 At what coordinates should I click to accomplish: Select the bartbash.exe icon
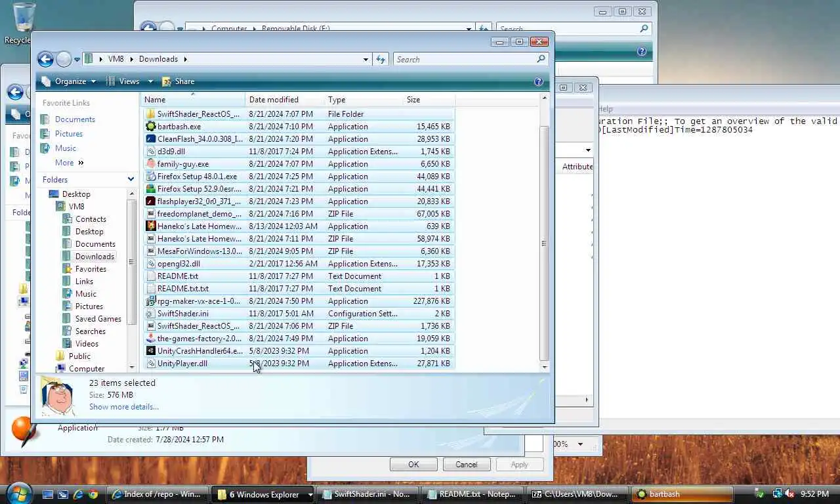[x=151, y=127]
